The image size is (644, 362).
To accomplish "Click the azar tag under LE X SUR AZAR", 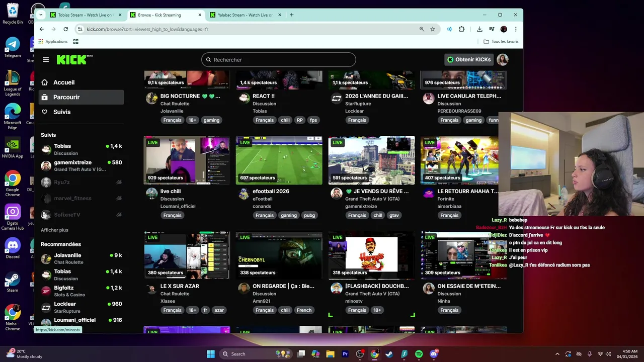I will pyautogui.click(x=219, y=310).
